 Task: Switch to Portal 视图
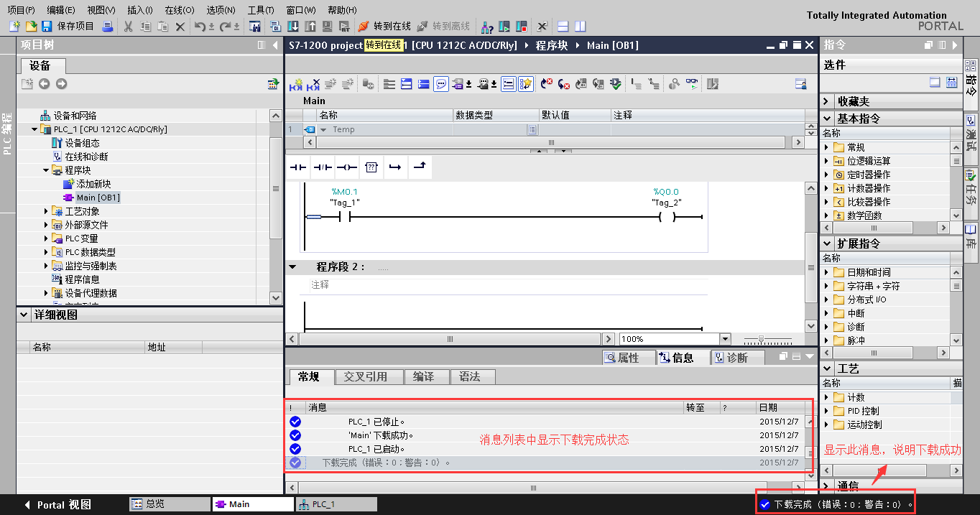(x=57, y=504)
